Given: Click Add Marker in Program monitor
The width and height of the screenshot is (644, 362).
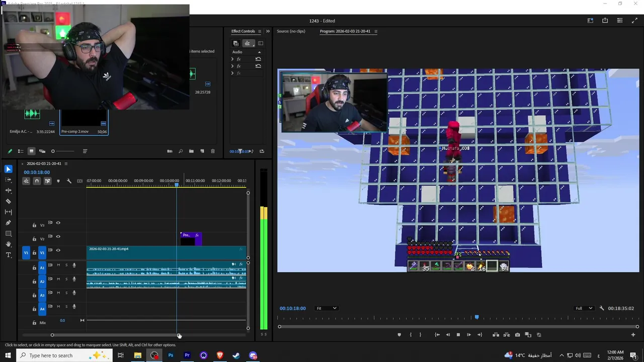Looking at the screenshot, I should tap(399, 335).
